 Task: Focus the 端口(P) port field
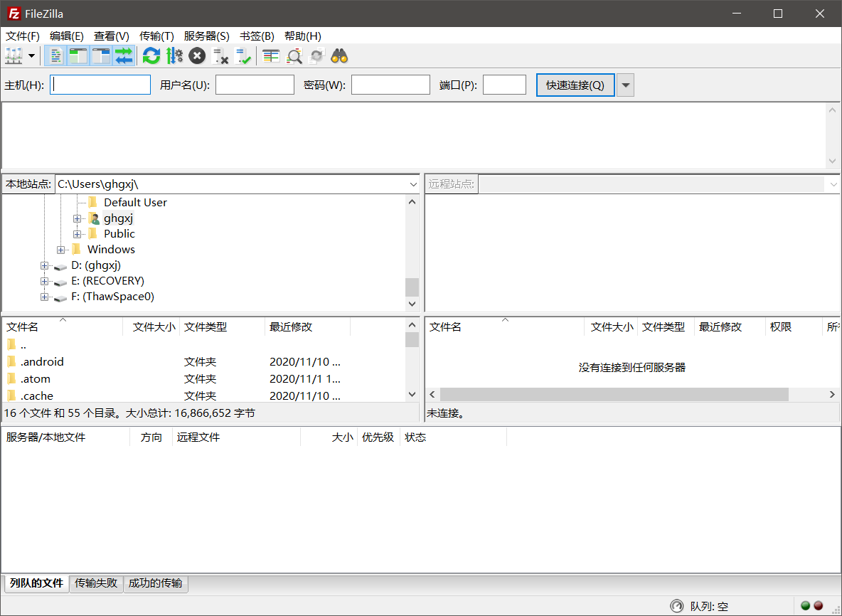[504, 85]
